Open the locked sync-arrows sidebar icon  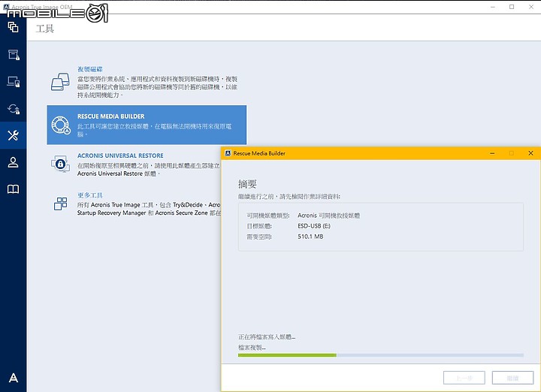pyautogui.click(x=13, y=109)
